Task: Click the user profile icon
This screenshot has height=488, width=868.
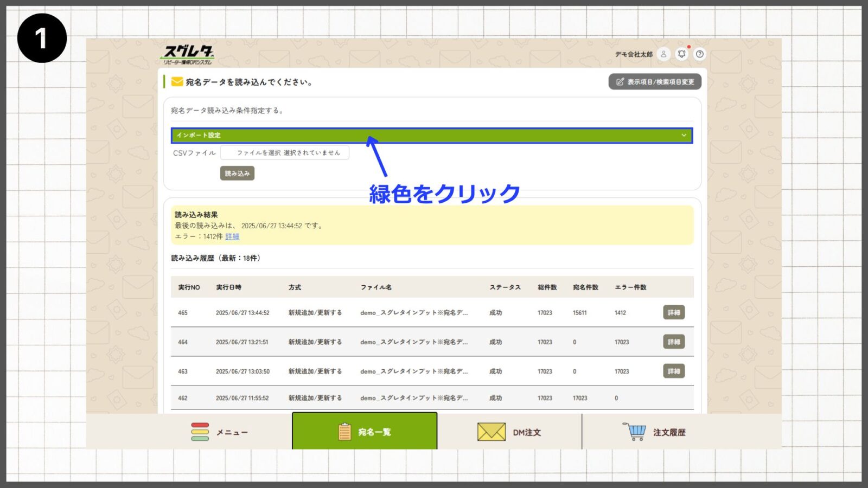Action: pyautogui.click(x=663, y=54)
